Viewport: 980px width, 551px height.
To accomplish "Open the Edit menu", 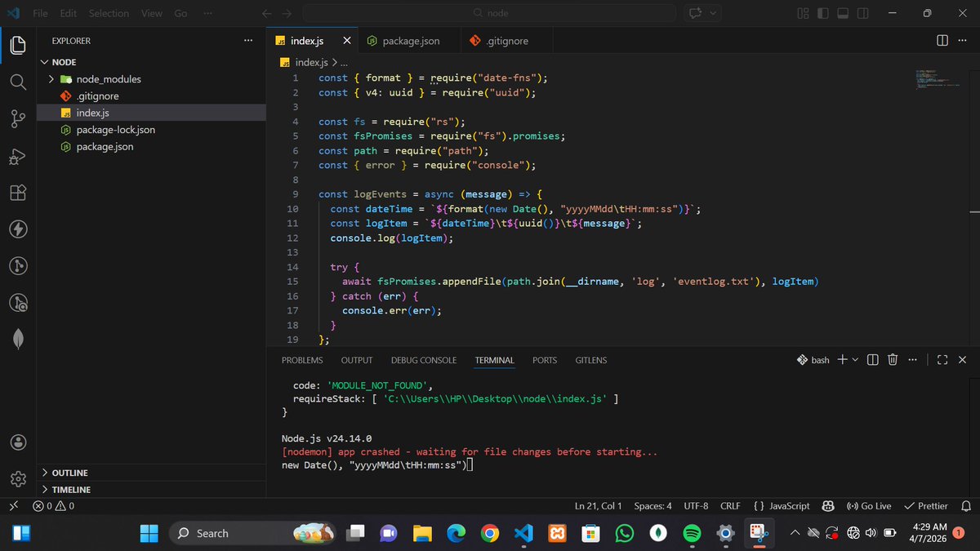I will [x=69, y=13].
